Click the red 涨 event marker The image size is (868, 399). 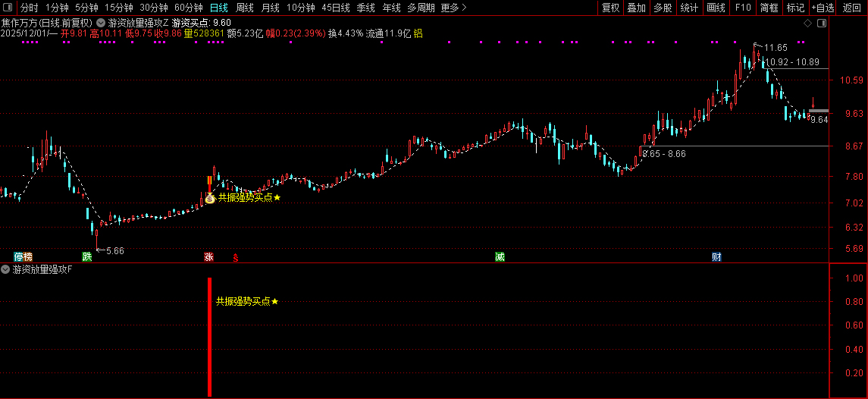click(208, 256)
